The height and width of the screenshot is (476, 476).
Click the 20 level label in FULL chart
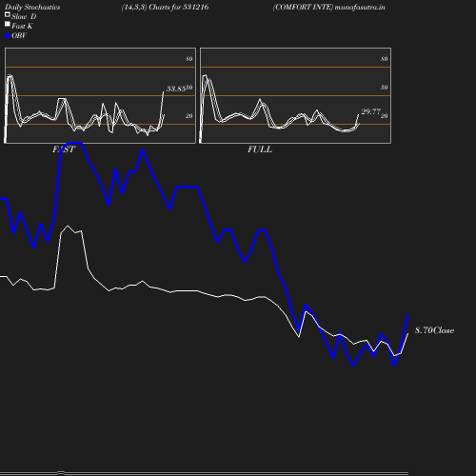pyautogui.click(x=384, y=116)
